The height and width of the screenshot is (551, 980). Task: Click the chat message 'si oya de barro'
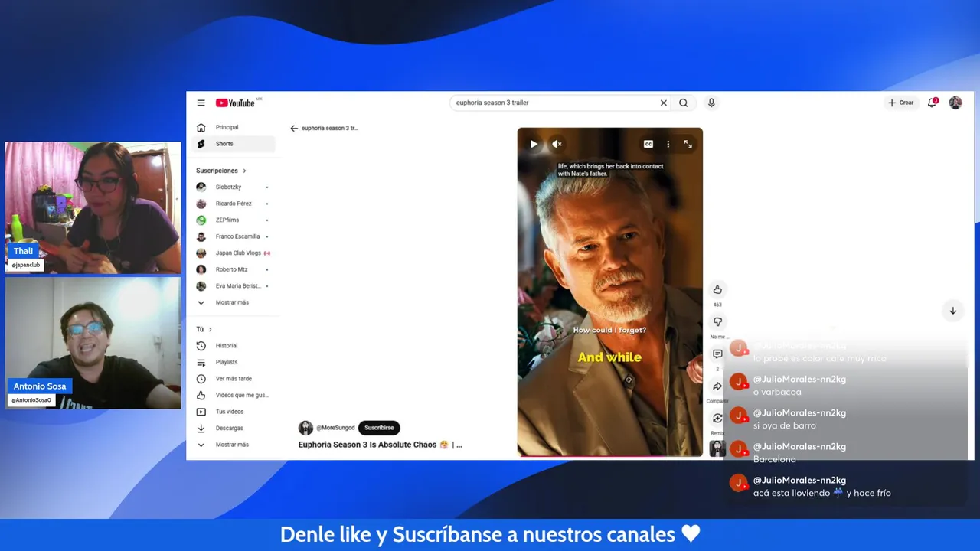click(785, 425)
